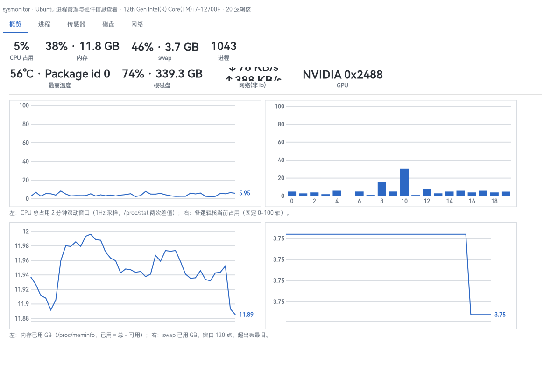The image size is (551, 392).
Task: Click the "进程" label below 1043
Action: click(x=224, y=58)
